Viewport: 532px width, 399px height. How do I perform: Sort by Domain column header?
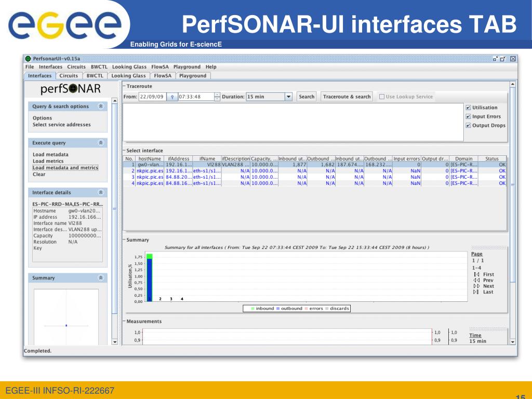coord(463,158)
